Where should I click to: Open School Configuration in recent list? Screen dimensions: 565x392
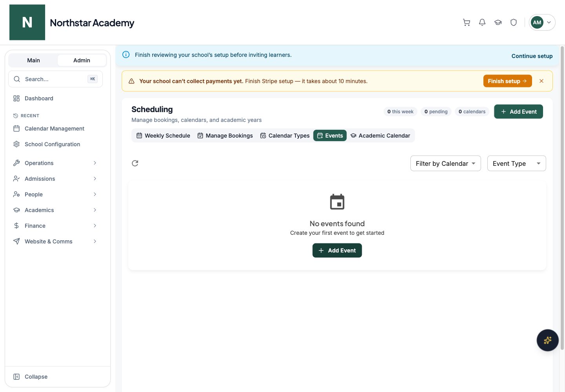pyautogui.click(x=55, y=144)
